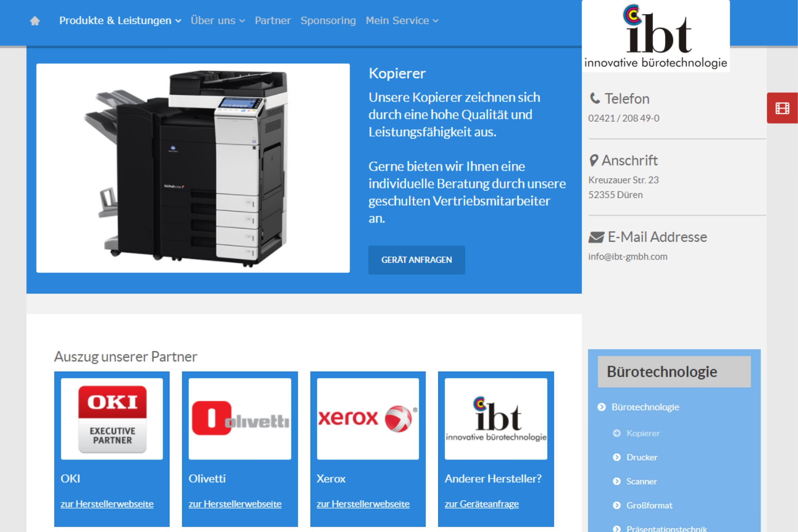
Task: Click the Olivetti partner logo image
Action: [x=240, y=419]
